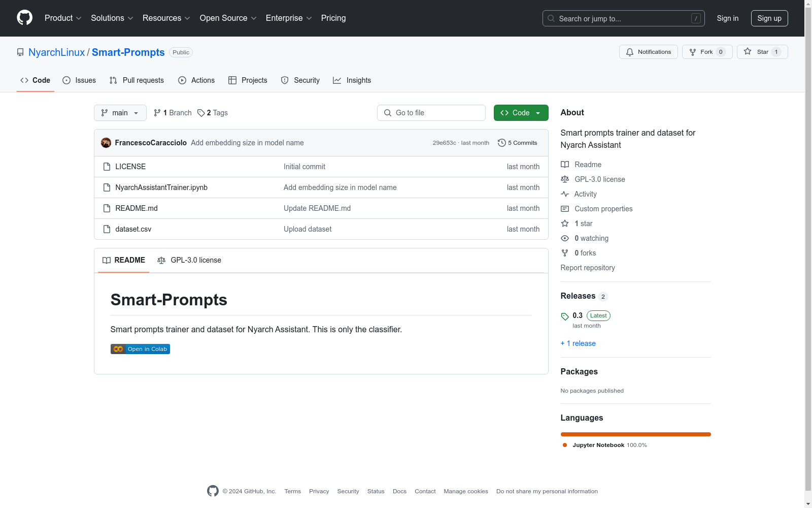Click the LICENSE file icon
The image size is (812, 508).
click(107, 167)
